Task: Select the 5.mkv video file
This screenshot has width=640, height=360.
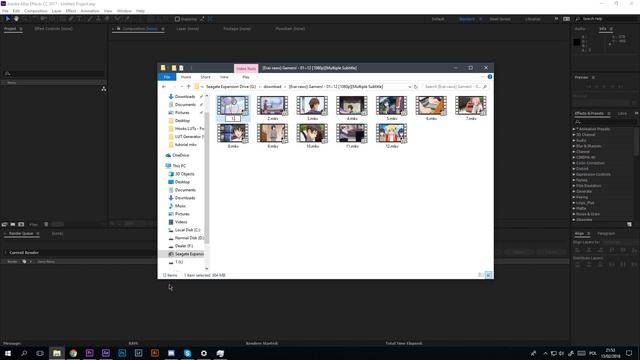Action: pos(391,108)
